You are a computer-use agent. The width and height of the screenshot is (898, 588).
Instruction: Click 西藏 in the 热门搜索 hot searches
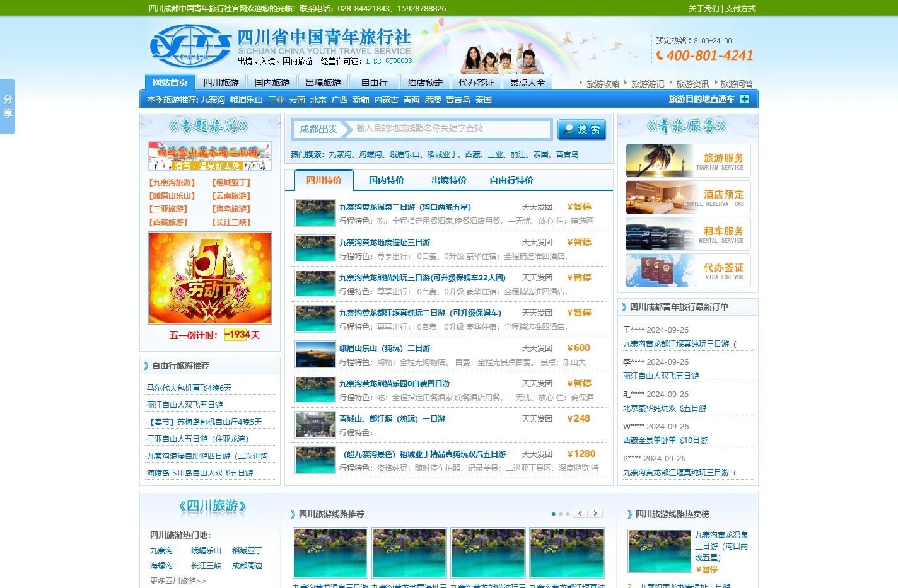(x=472, y=154)
